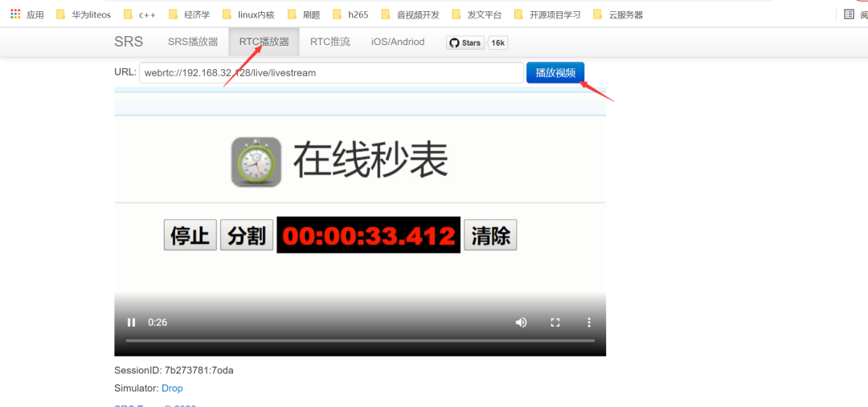This screenshot has width=868, height=407.
Task: Open the 开源项目学习 bookmark folder
Action: [x=547, y=15]
